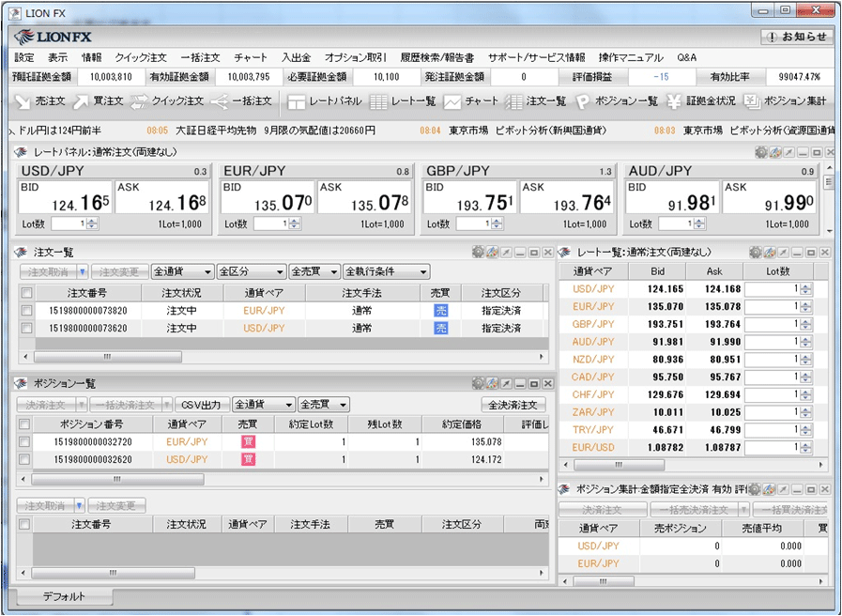Open チャート from the icon toolbar
This screenshot has height=616, width=842.
[x=470, y=101]
